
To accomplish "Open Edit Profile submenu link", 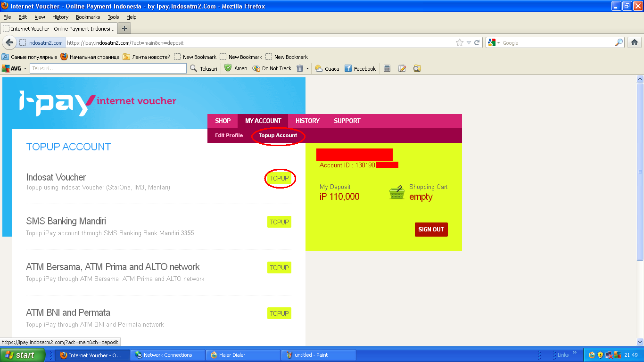I will click(229, 135).
